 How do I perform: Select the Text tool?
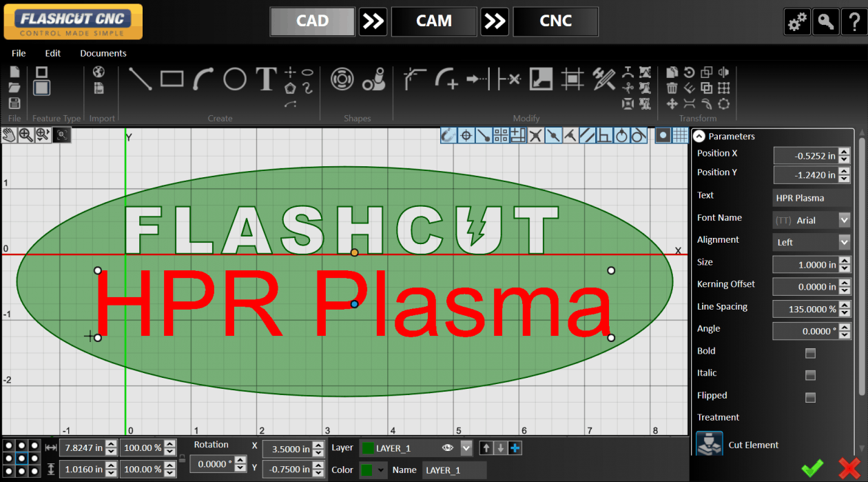(266, 79)
